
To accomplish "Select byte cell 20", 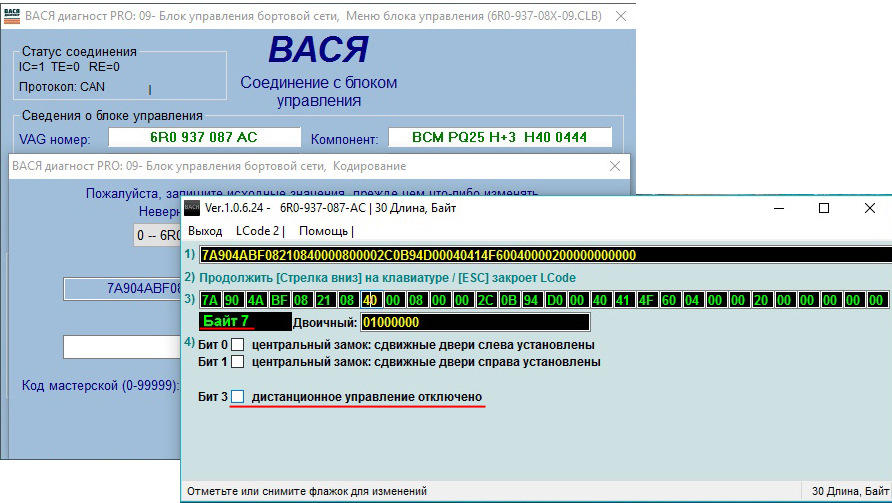I will [x=761, y=300].
